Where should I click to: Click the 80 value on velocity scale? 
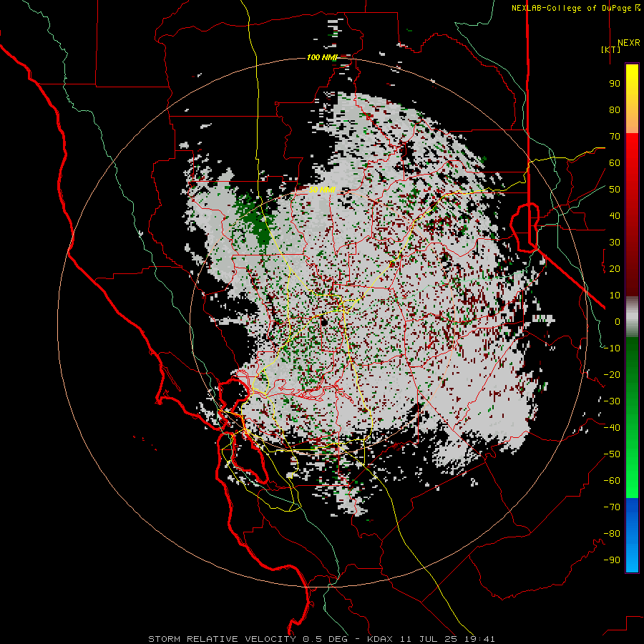click(615, 110)
